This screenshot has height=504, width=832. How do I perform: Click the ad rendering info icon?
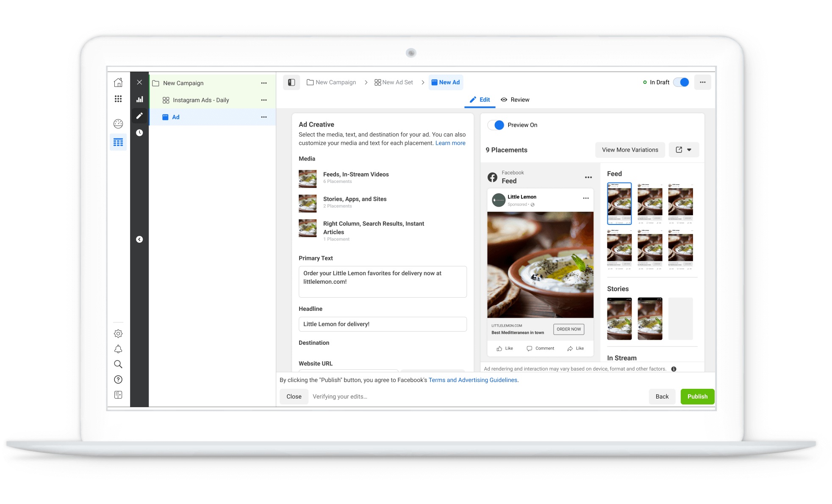(x=674, y=369)
